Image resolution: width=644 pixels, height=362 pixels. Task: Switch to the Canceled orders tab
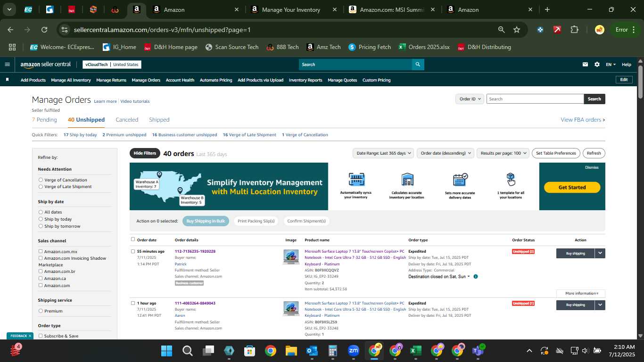pyautogui.click(x=127, y=120)
